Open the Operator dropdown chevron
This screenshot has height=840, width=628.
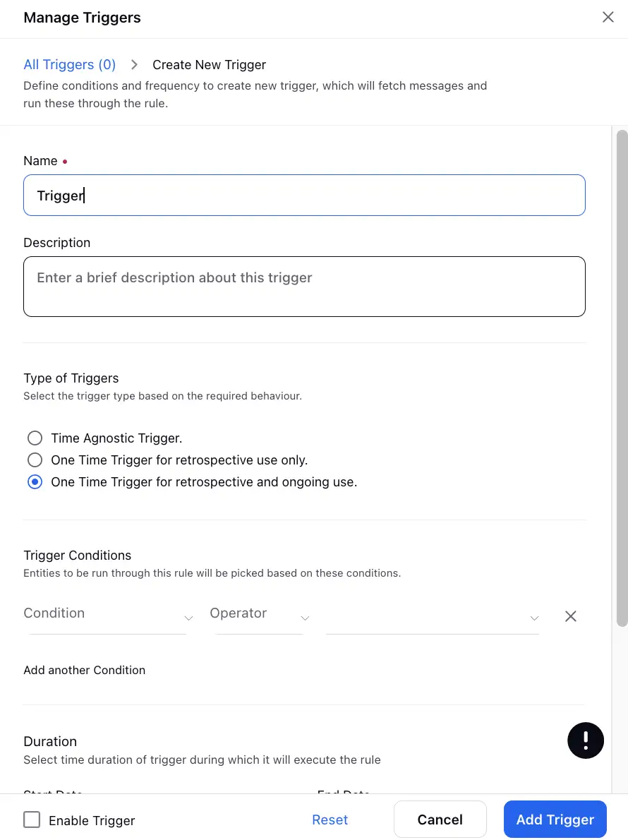303,618
